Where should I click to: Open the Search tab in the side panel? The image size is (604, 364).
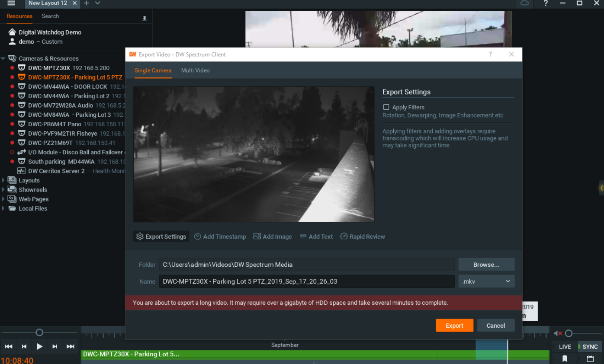(50, 16)
